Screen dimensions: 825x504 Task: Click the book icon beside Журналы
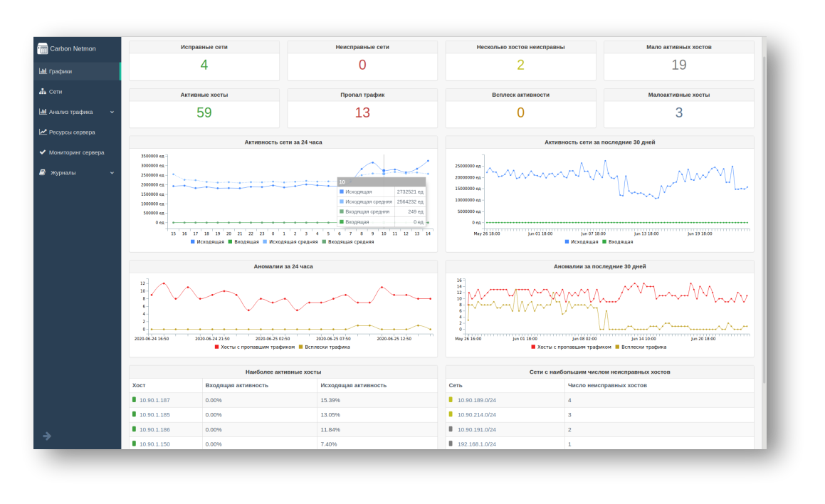(x=43, y=172)
